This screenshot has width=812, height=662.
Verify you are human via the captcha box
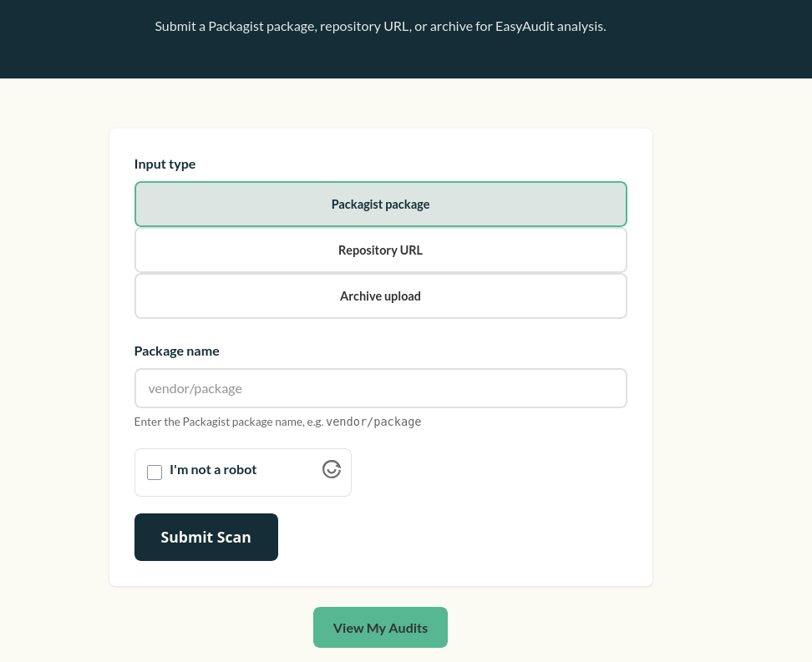pos(155,472)
